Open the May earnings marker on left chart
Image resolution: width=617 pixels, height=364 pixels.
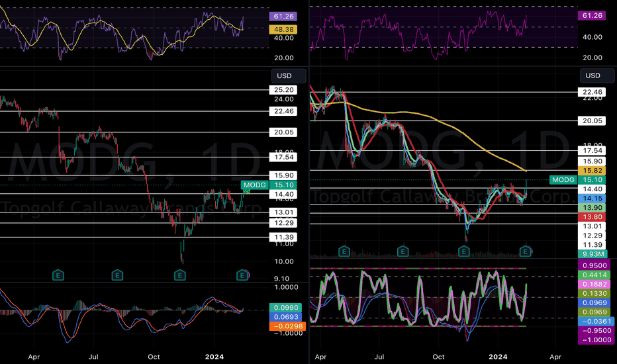[58, 275]
